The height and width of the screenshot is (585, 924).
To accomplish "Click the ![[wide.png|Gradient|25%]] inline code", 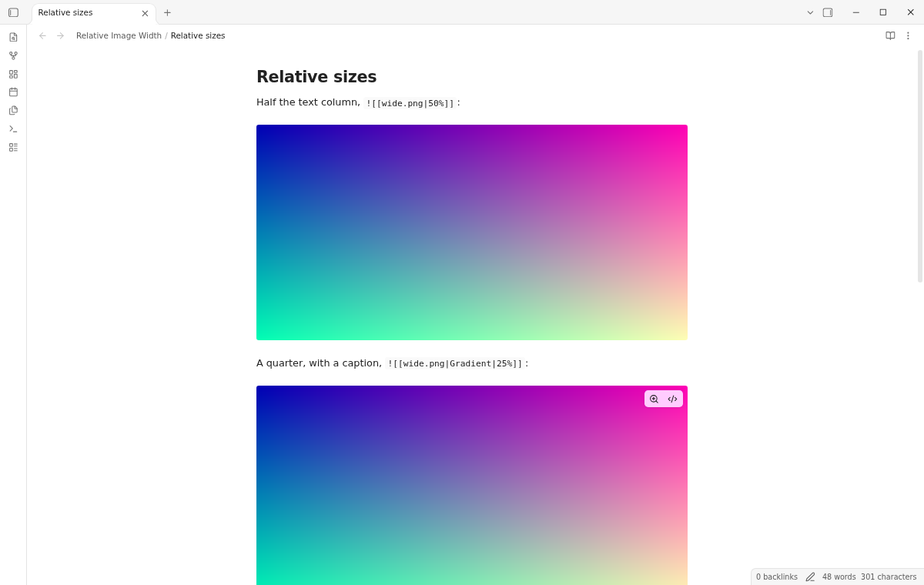I will (x=454, y=363).
